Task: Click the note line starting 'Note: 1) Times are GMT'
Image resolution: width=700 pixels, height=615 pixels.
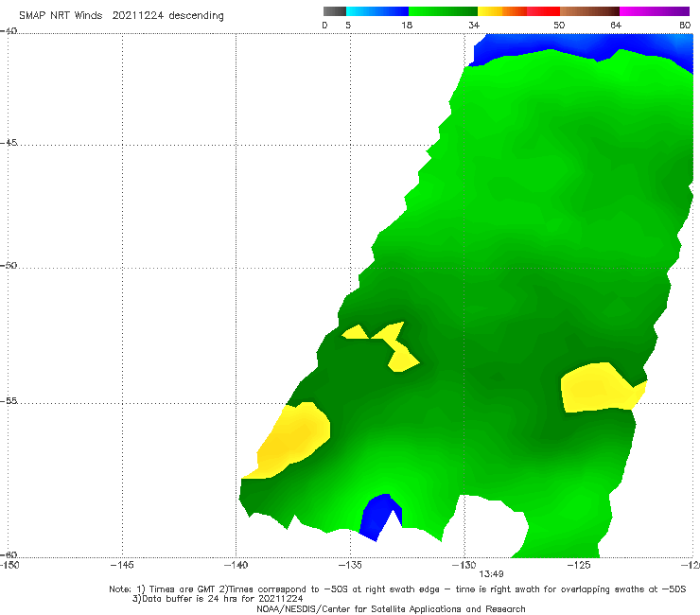Action: point(397,589)
